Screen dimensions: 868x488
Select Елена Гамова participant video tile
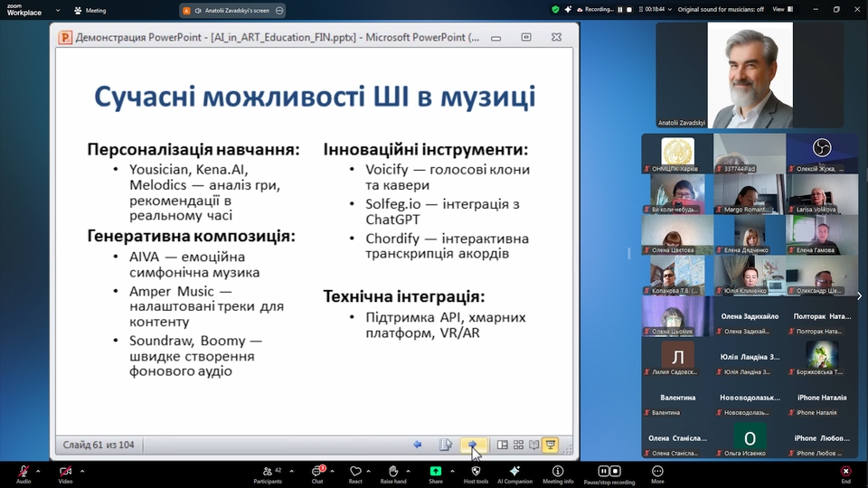[x=822, y=235]
